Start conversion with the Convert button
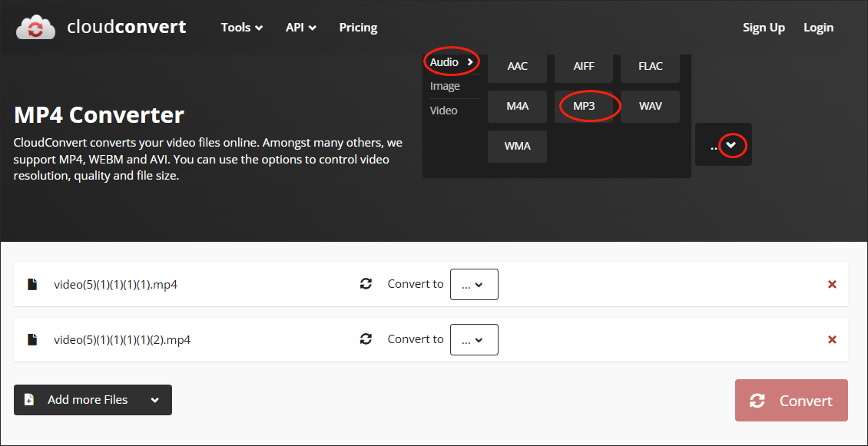The image size is (868, 446). pyautogui.click(x=791, y=401)
